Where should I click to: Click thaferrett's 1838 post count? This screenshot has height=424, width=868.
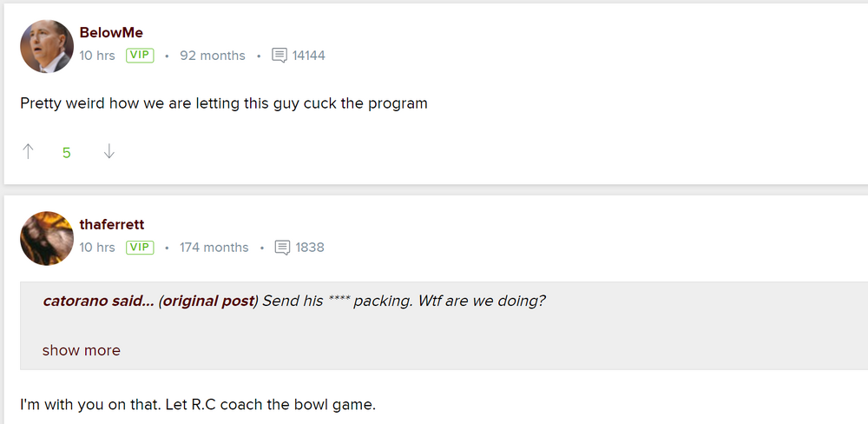[x=310, y=248]
